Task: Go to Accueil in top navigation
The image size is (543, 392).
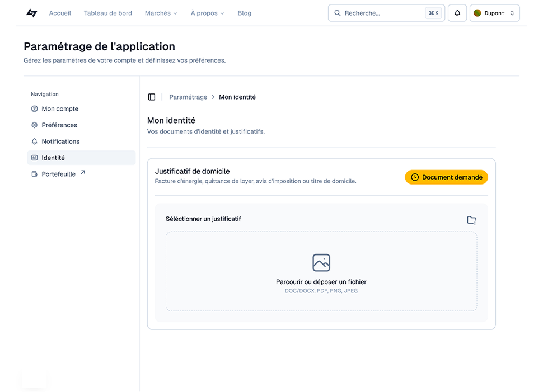Action: 60,13
